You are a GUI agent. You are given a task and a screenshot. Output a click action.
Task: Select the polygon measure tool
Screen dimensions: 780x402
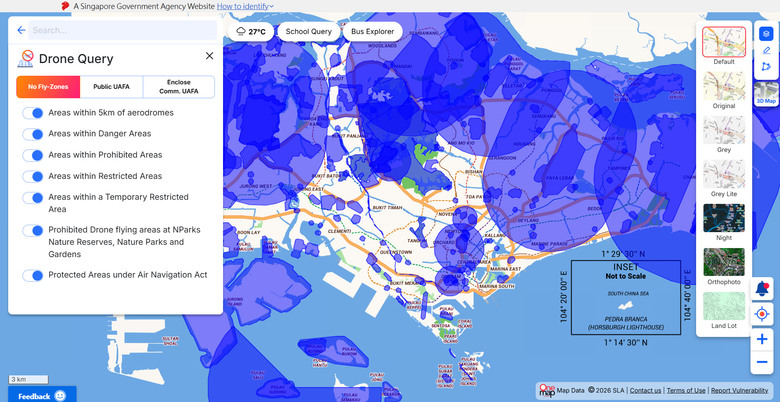766,67
